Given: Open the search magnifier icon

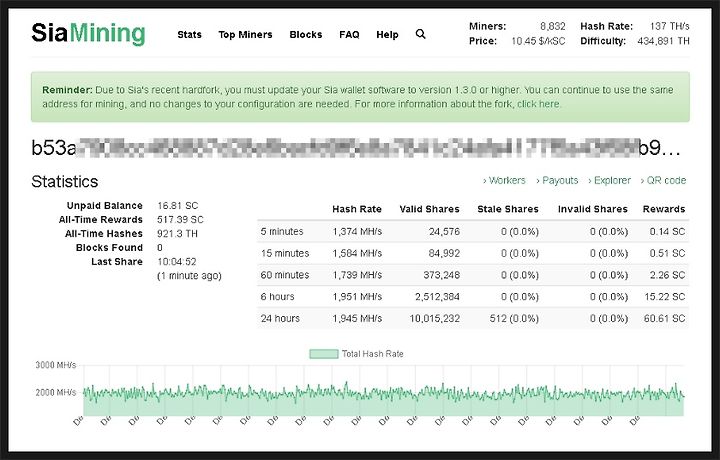Looking at the screenshot, I should [420, 34].
